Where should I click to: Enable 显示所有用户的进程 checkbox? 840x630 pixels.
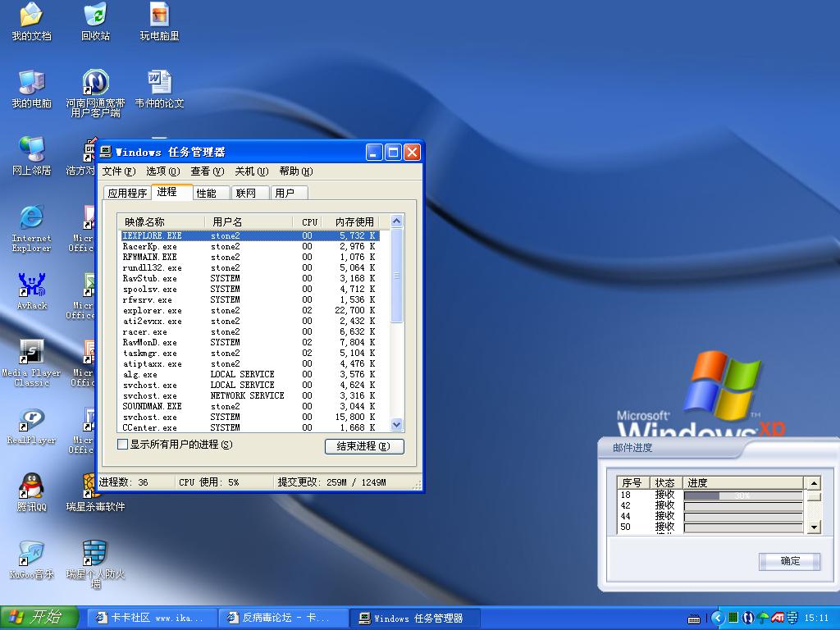123,445
